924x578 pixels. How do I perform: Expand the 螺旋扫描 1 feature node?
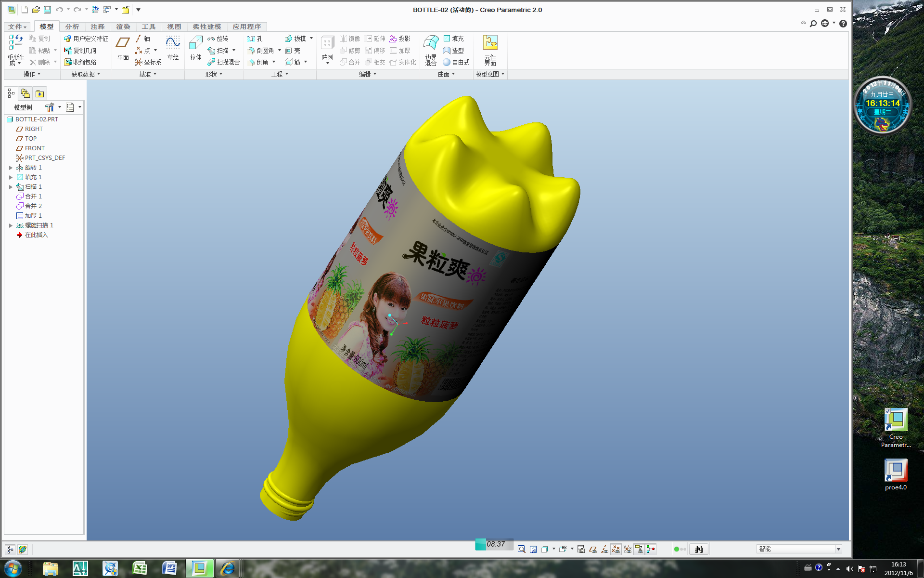pyautogui.click(x=11, y=225)
